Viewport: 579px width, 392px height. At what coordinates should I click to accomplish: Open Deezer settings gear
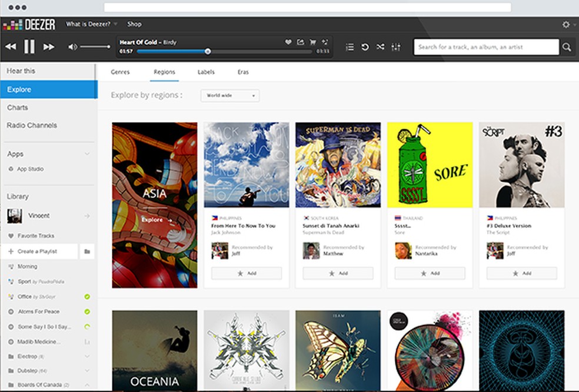pos(565,24)
